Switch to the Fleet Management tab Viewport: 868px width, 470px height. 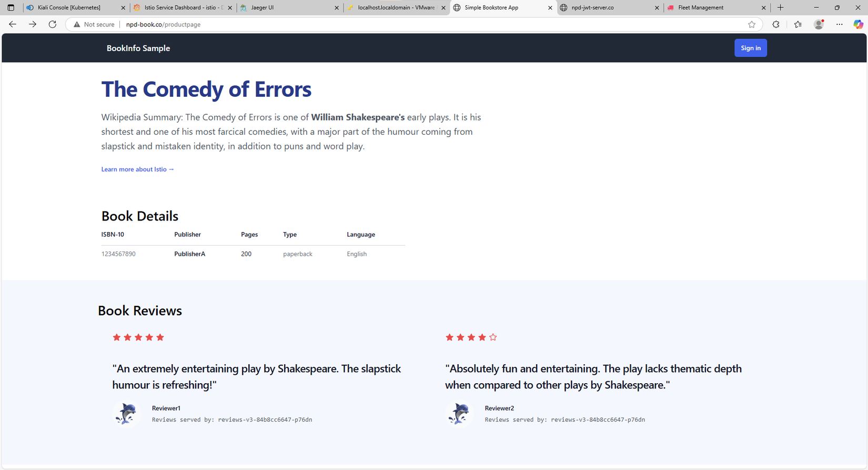tap(716, 8)
